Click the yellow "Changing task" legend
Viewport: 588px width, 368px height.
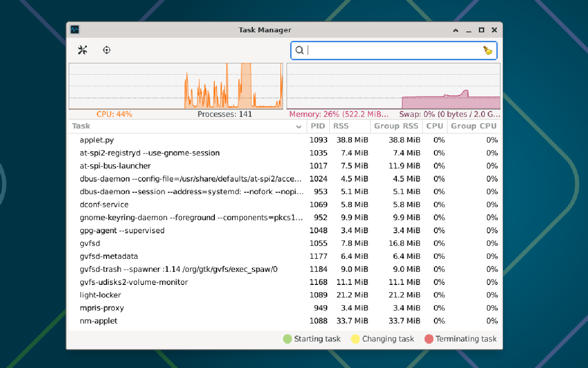pos(382,339)
